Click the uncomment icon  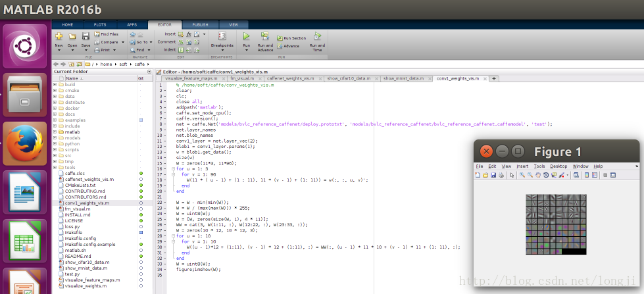click(189, 42)
